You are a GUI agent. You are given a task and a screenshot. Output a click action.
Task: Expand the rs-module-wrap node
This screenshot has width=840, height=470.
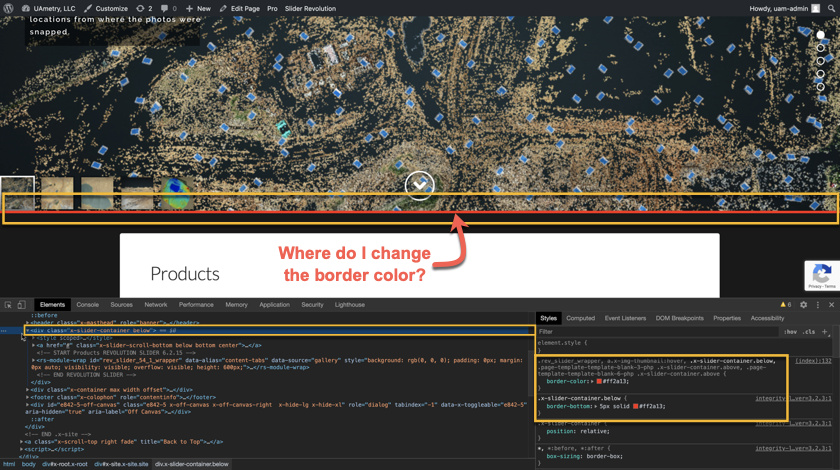33,360
